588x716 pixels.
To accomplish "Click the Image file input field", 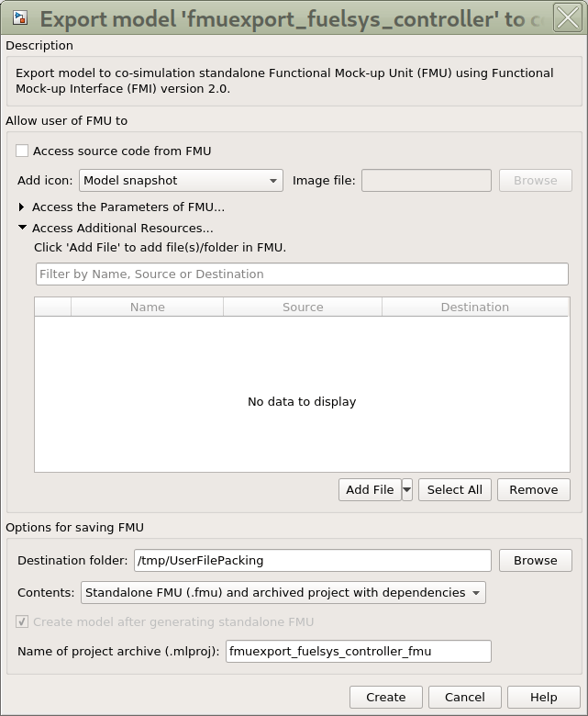I will point(426,181).
